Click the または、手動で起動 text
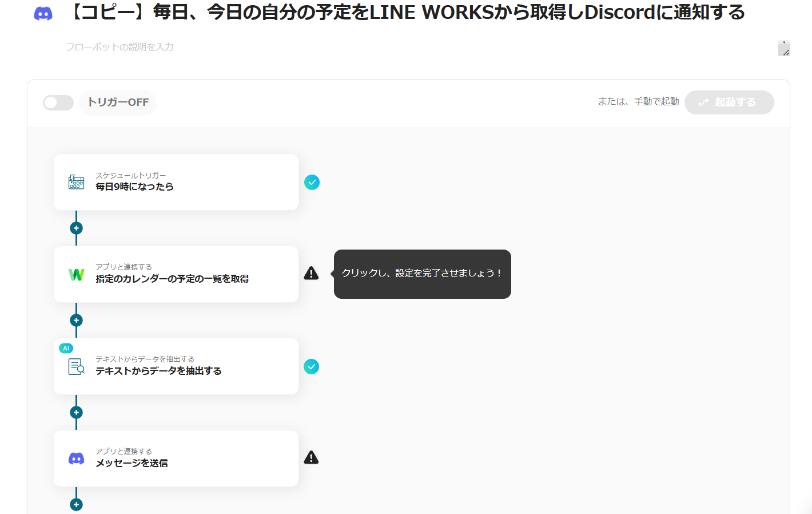The image size is (812, 514). pos(638,101)
